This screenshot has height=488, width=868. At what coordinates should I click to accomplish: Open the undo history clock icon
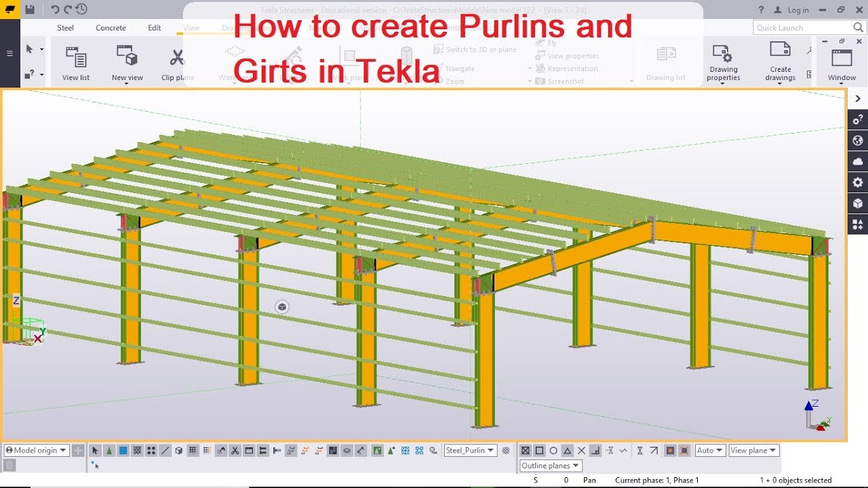tap(81, 9)
